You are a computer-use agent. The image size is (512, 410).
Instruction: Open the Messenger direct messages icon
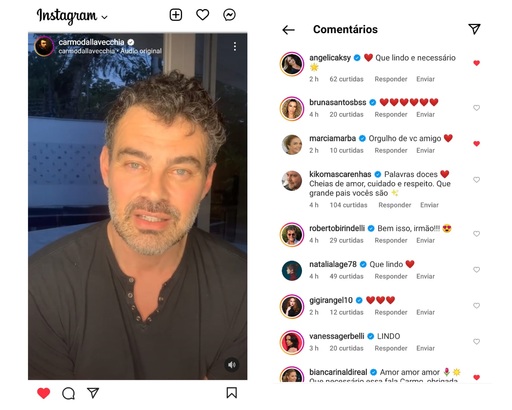229,15
